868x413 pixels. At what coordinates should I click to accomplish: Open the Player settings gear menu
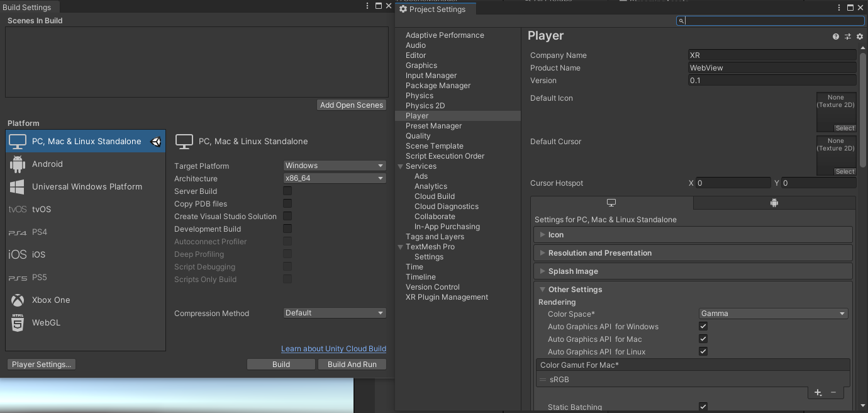860,37
